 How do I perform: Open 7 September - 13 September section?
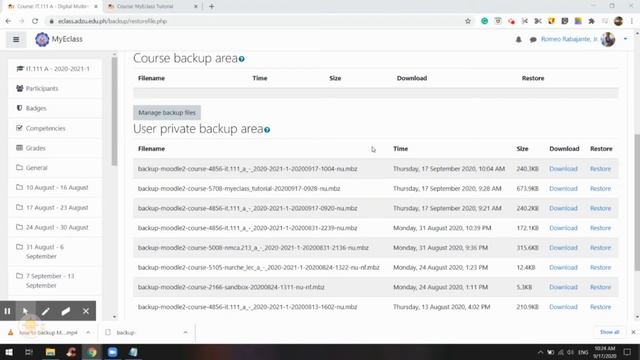tap(55, 281)
